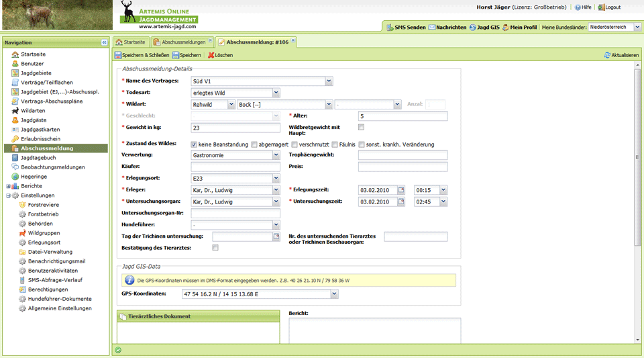Click the Aktualisieren refresh icon

(x=607, y=55)
